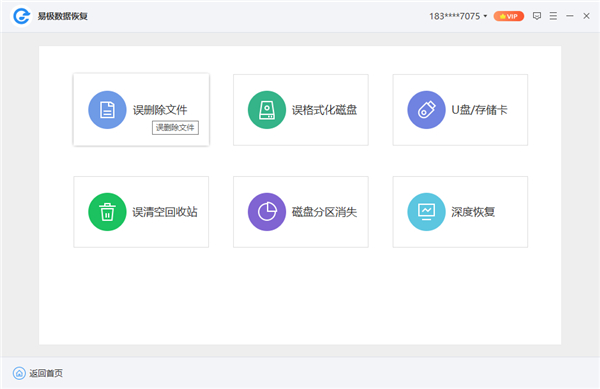The height and width of the screenshot is (389, 600).
Task: Click the green disk icon for 误格式化磁盘
Action: [x=267, y=110]
